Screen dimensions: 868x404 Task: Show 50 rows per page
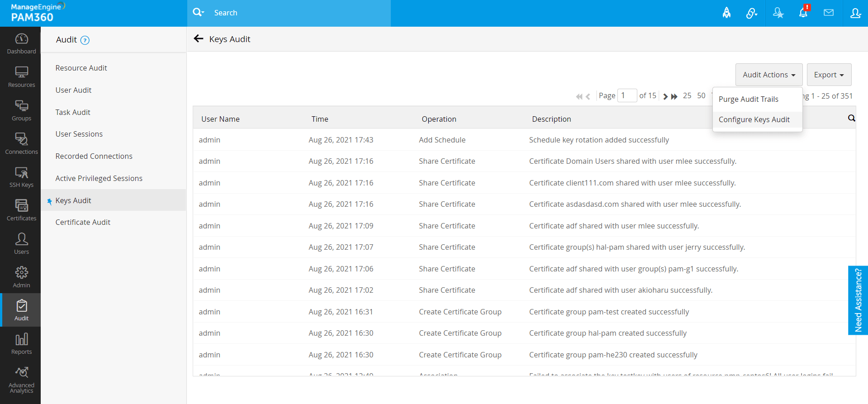(701, 95)
